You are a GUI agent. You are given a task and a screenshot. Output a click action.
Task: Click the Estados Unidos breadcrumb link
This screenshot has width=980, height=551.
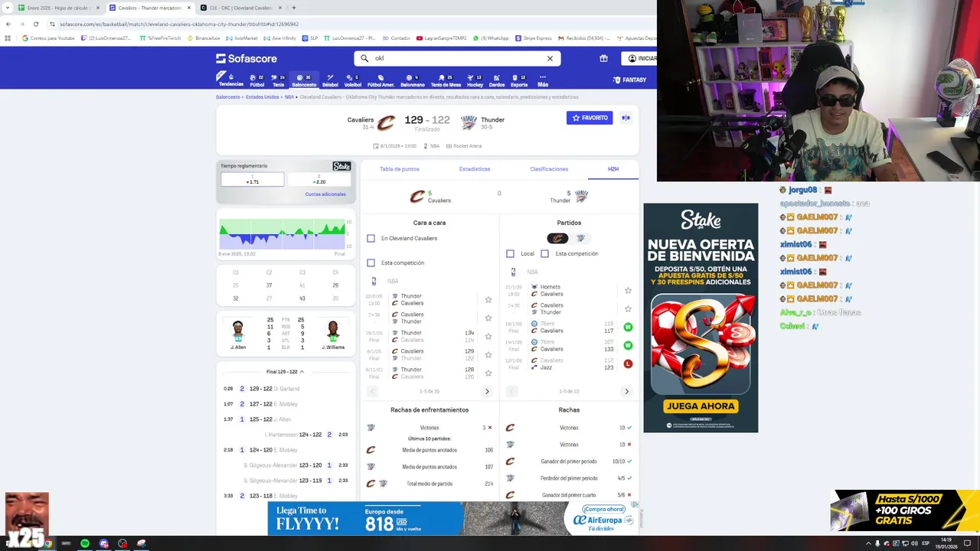pyautogui.click(x=263, y=97)
